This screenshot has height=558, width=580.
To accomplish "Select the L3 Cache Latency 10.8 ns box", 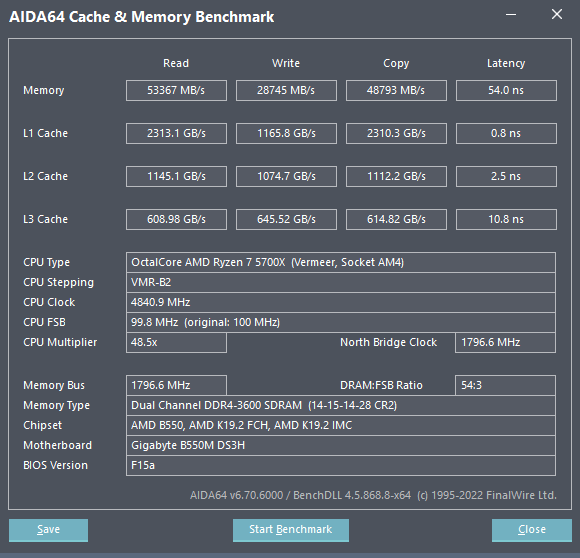I will [x=506, y=219].
